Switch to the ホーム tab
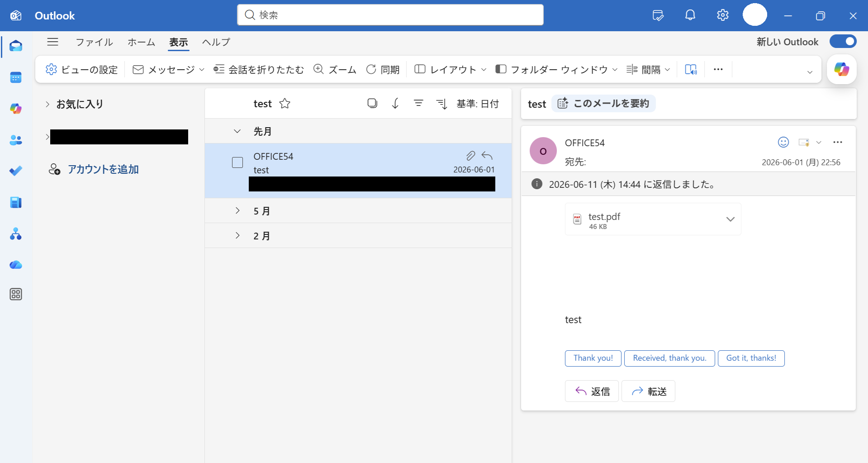Viewport: 868px width, 463px height. (x=141, y=42)
